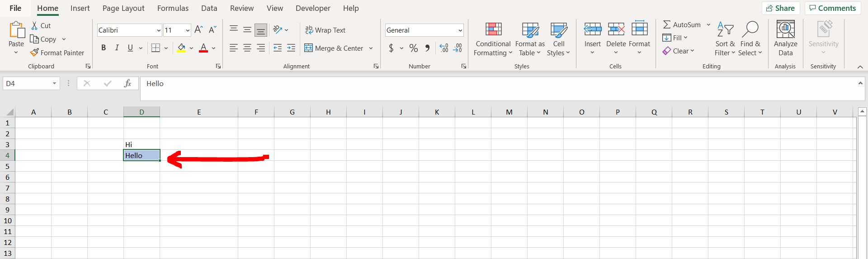Click the Increase Font Size icon
The width and height of the screenshot is (868, 259).
click(198, 30)
